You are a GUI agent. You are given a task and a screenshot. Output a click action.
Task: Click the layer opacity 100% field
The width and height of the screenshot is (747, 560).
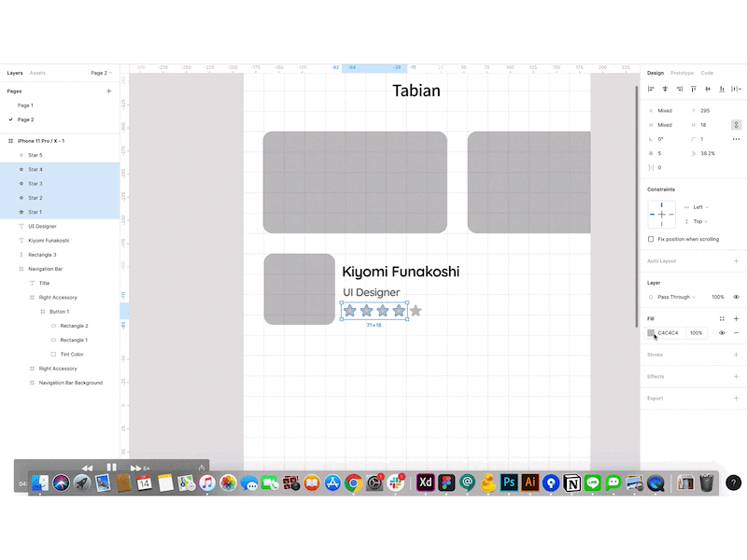[717, 297]
